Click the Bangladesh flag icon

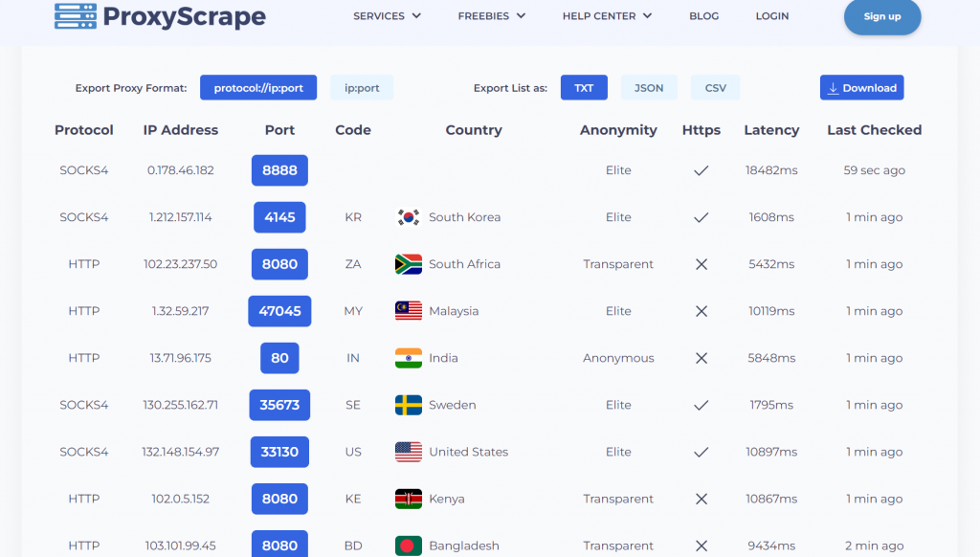coord(409,546)
